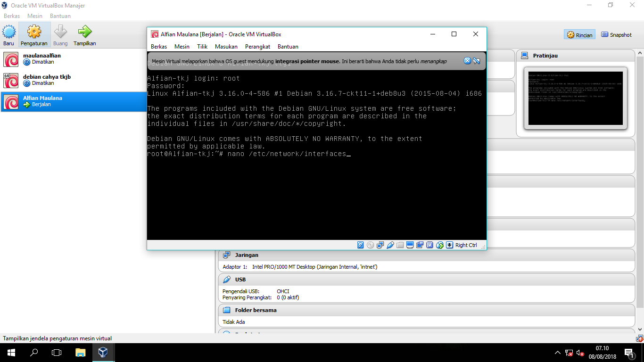Screen dimensions: 644x362
Task: Click the Buang toolbar icon
Action: (60, 33)
